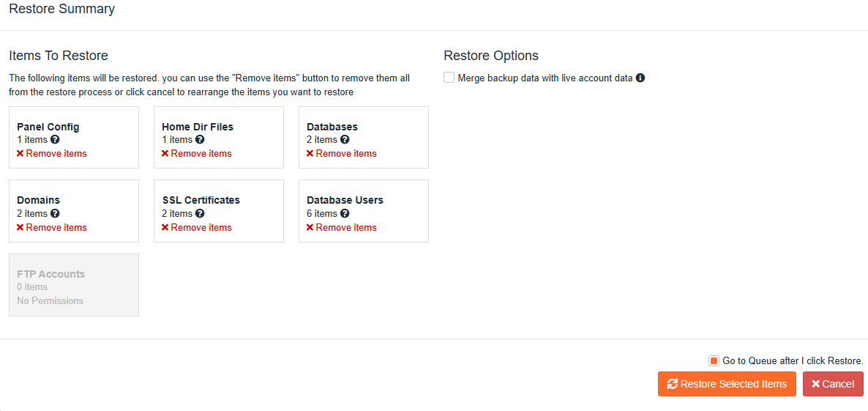Select the disabled FTP Accounts card
Image resolution: width=868 pixels, height=411 pixels.
[73, 285]
